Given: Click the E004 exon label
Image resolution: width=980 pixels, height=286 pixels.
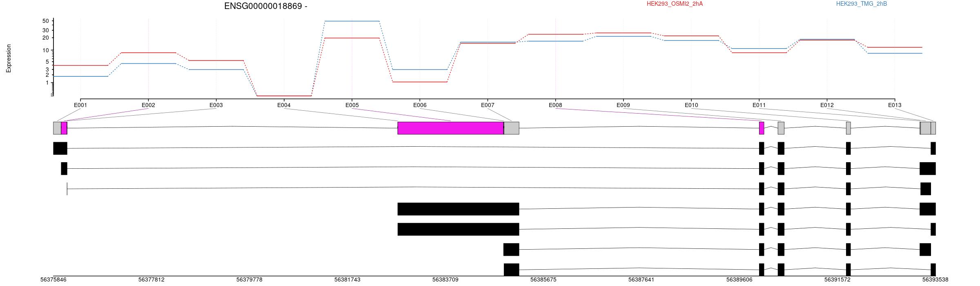Looking at the screenshot, I should coord(284,105).
